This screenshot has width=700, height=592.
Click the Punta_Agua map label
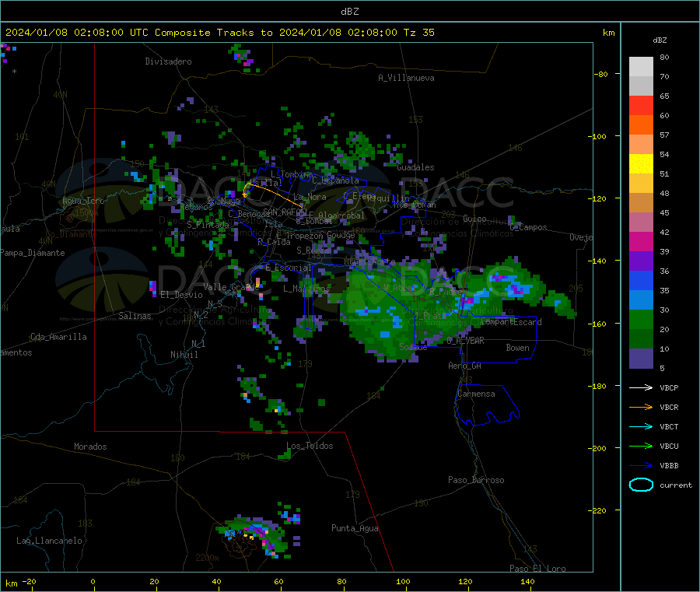pos(355,528)
